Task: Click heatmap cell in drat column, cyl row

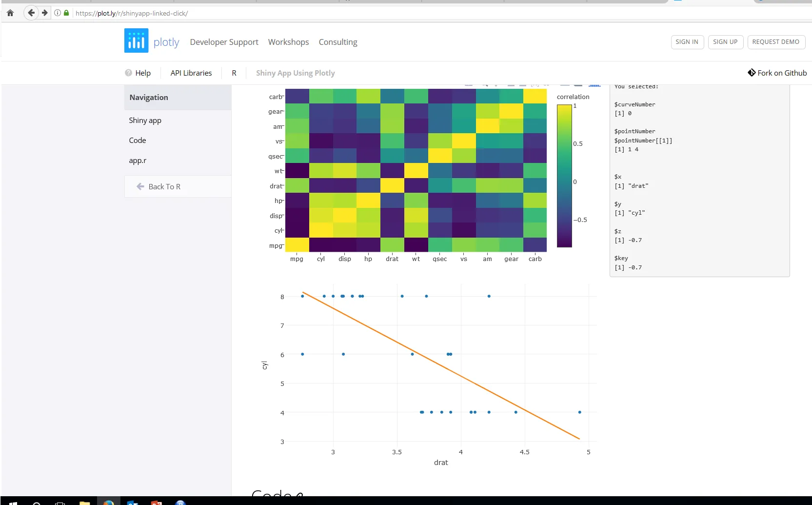Action: click(x=392, y=230)
